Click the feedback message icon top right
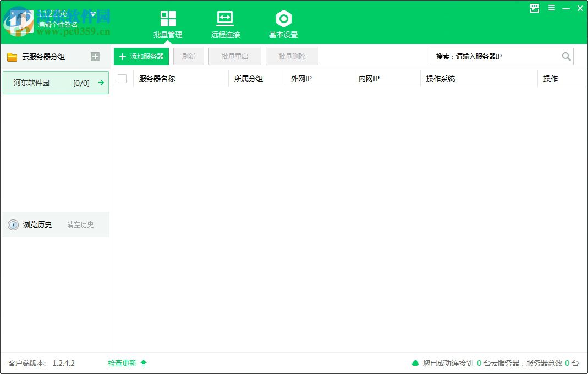The image size is (588, 374). click(x=534, y=8)
